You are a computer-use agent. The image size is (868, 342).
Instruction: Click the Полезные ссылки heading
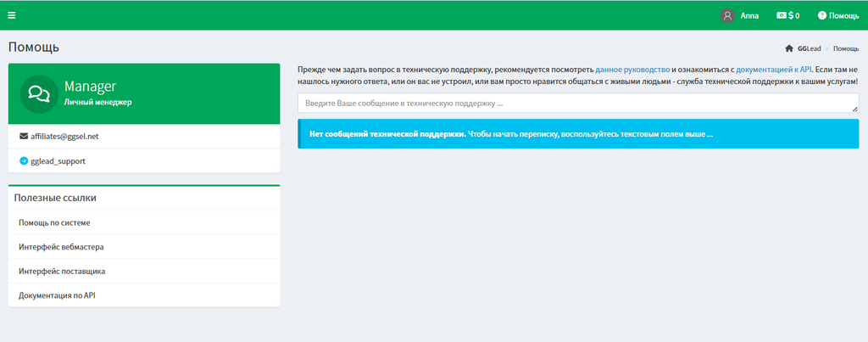(x=55, y=198)
